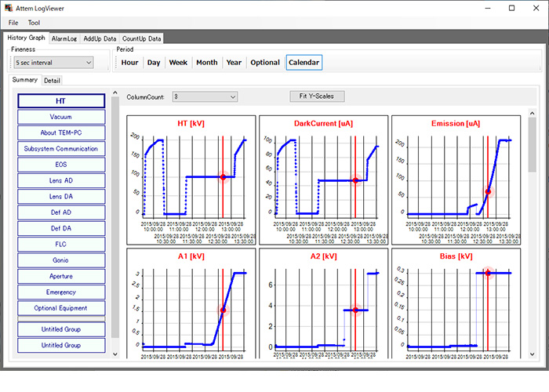Viewport: 549px width, 392px height.
Task: Select the Optional period
Action: pos(265,63)
